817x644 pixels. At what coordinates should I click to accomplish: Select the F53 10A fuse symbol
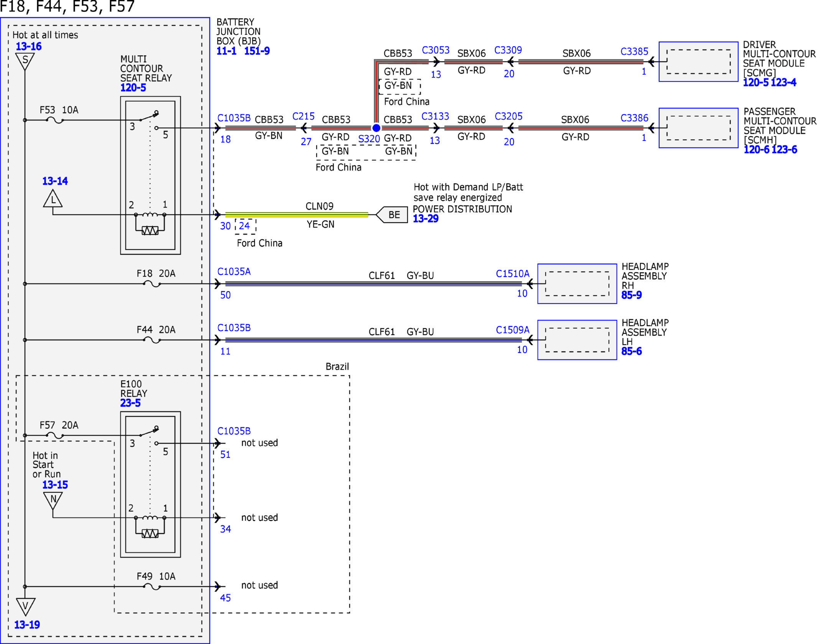point(55,120)
